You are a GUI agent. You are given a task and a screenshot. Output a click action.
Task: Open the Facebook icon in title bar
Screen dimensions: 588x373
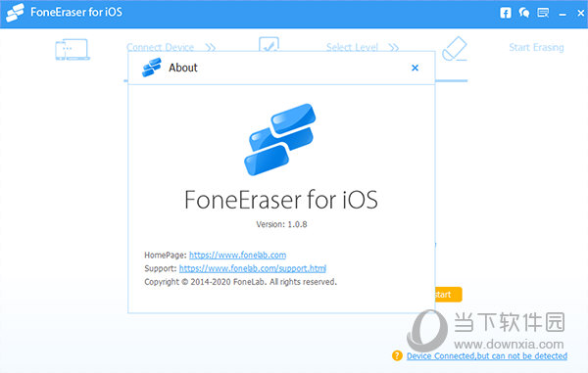point(505,13)
